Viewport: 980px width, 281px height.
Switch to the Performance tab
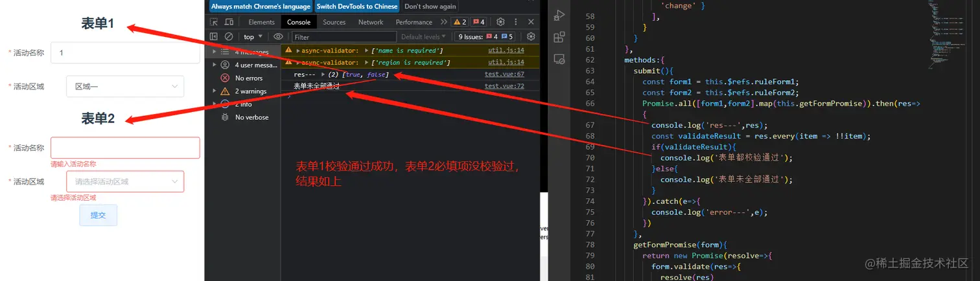(x=414, y=22)
